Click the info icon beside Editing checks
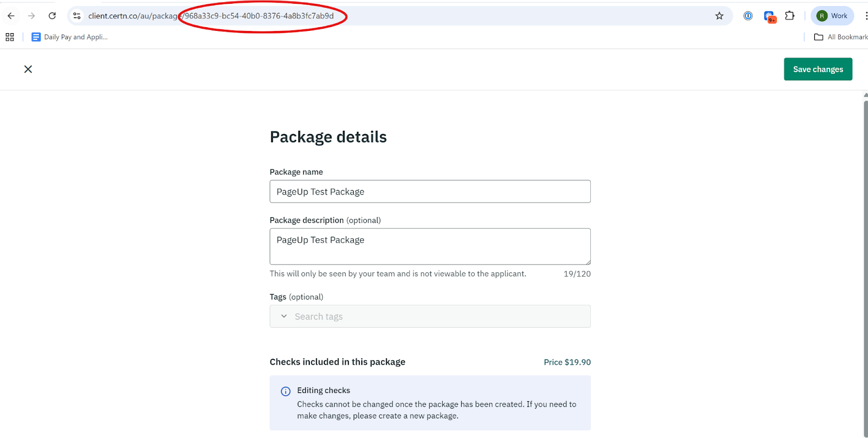Image resolution: width=868 pixels, height=438 pixels. [x=285, y=391]
